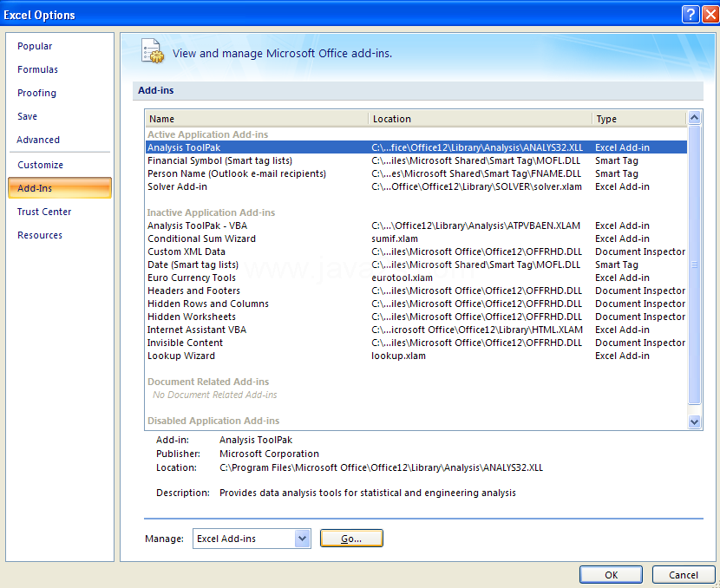The height and width of the screenshot is (588, 720).
Task: Select the Lookup Wizard row
Action: [416, 356]
